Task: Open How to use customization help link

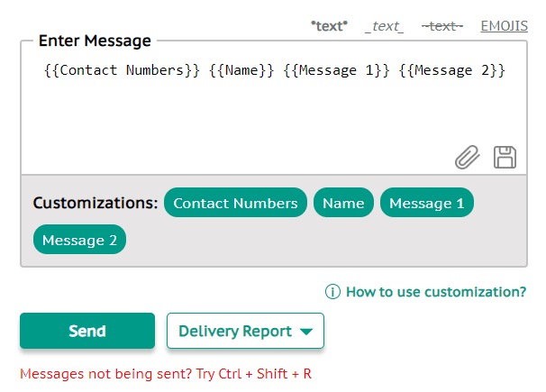Action: pos(436,292)
